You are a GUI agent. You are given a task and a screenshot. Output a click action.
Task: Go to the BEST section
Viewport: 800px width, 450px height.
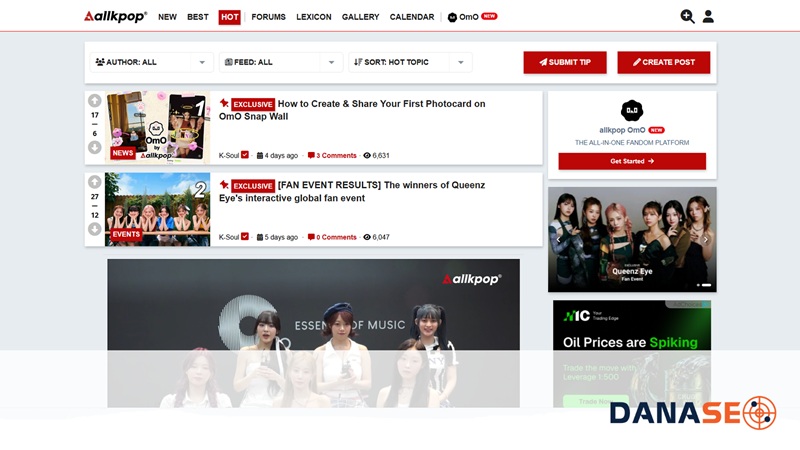(198, 17)
